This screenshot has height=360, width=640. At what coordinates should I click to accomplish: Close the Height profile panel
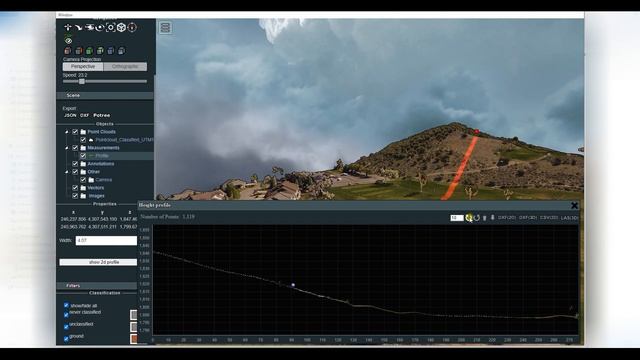click(574, 205)
